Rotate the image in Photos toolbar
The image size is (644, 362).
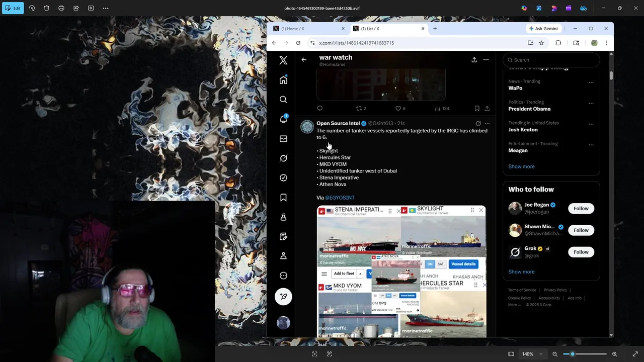(32, 8)
